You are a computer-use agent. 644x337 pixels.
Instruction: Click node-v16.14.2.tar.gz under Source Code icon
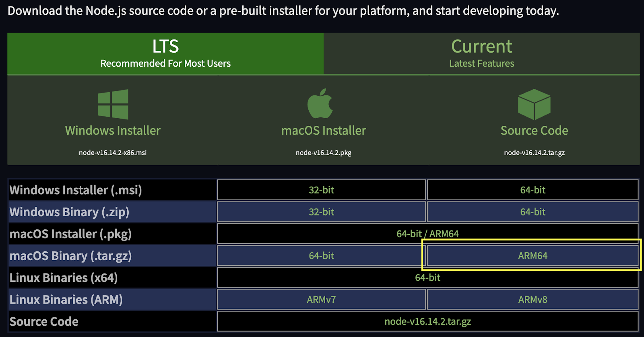534,153
